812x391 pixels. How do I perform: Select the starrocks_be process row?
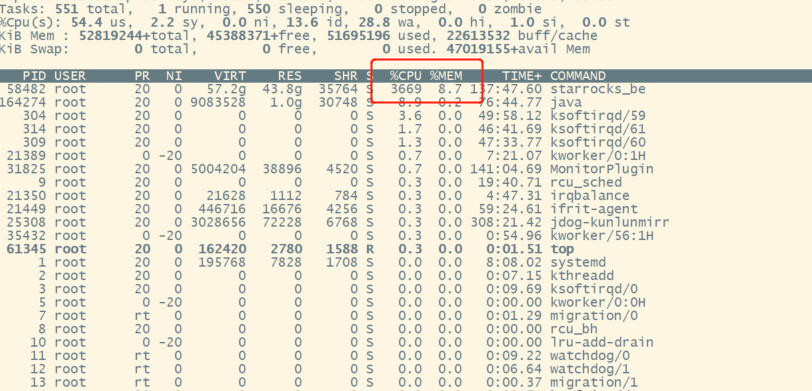click(x=406, y=89)
